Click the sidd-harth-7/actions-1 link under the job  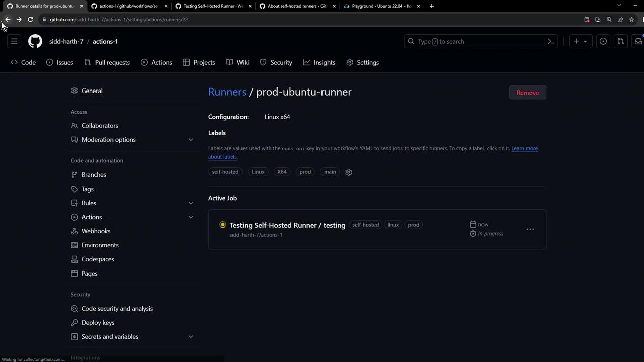point(256,235)
